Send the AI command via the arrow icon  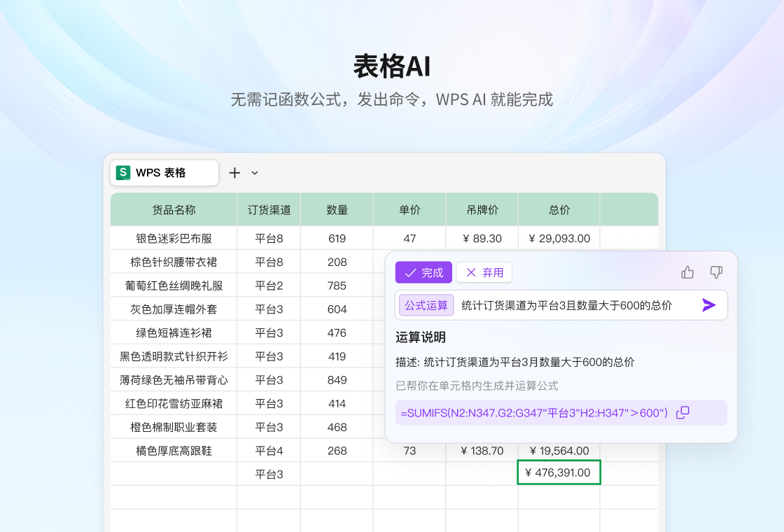(x=710, y=304)
